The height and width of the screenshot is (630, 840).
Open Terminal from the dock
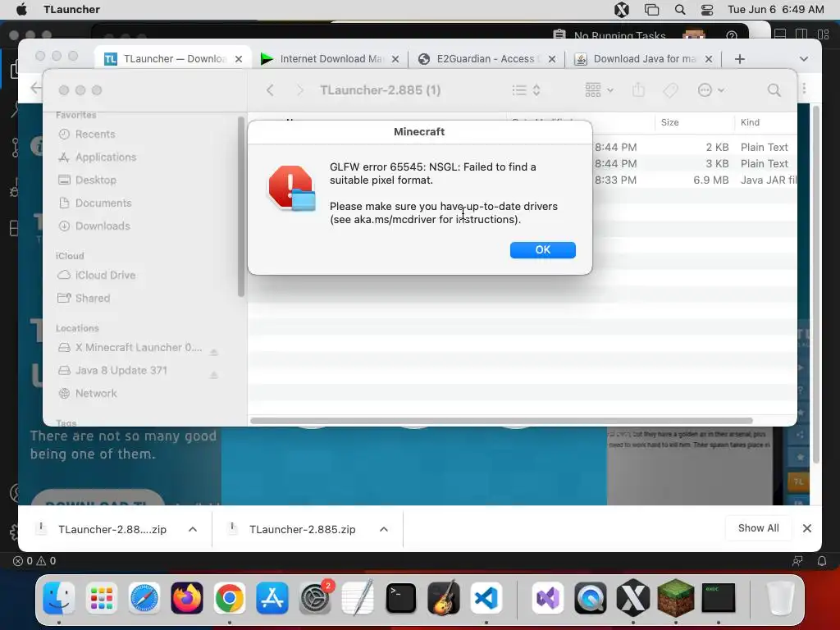pyautogui.click(x=400, y=598)
